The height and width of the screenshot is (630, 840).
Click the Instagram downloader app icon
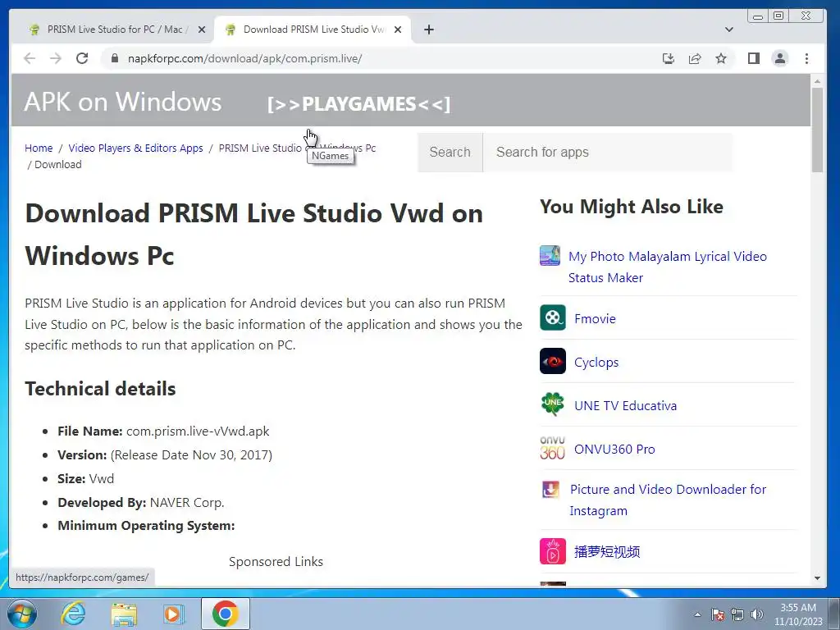pyautogui.click(x=550, y=489)
